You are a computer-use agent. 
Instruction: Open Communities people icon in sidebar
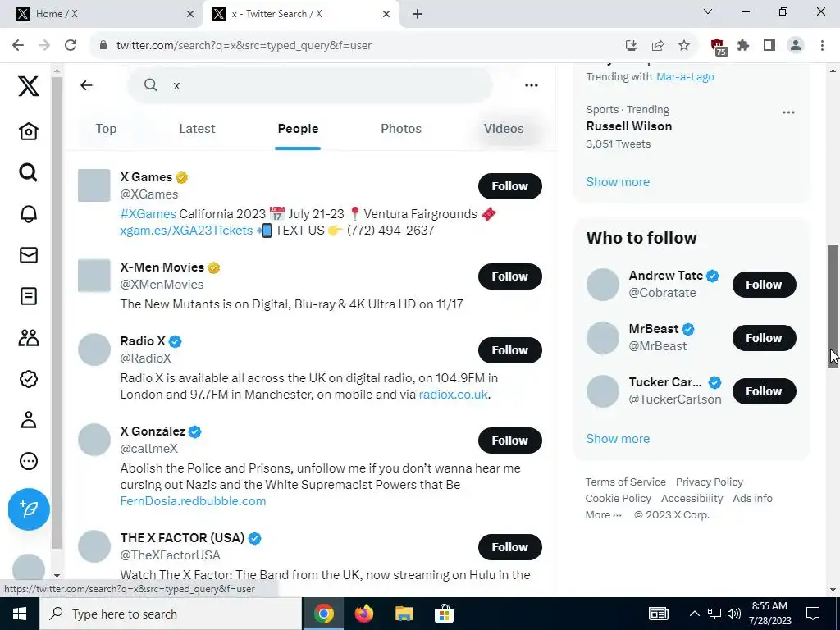[x=29, y=337]
